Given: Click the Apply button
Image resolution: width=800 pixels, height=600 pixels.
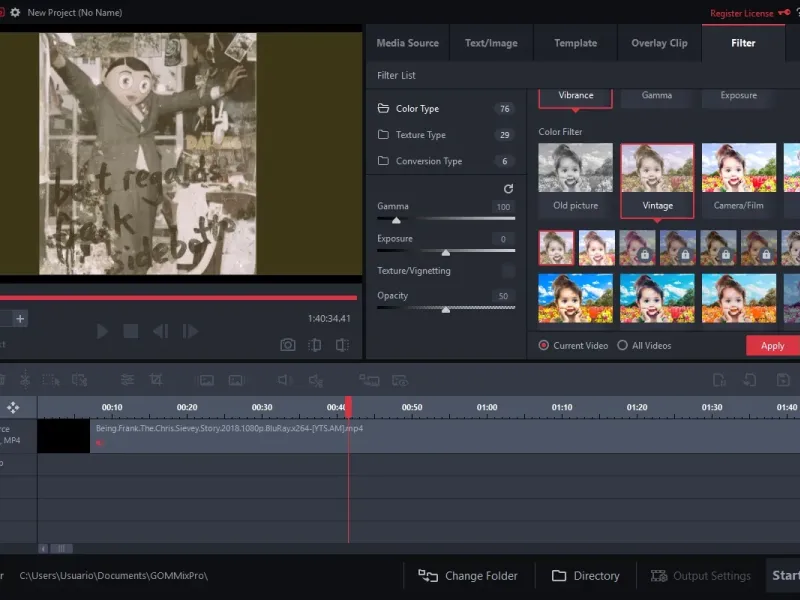Looking at the screenshot, I should point(772,346).
